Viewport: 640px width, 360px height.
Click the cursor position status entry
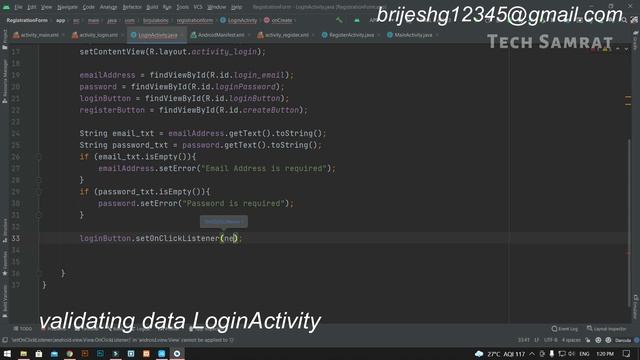524,340
